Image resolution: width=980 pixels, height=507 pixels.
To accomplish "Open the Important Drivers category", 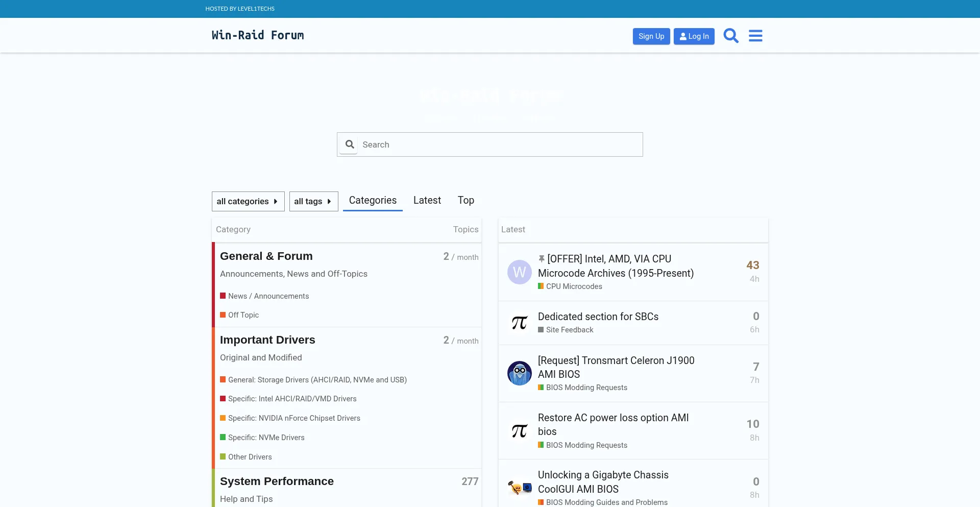I will click(267, 340).
